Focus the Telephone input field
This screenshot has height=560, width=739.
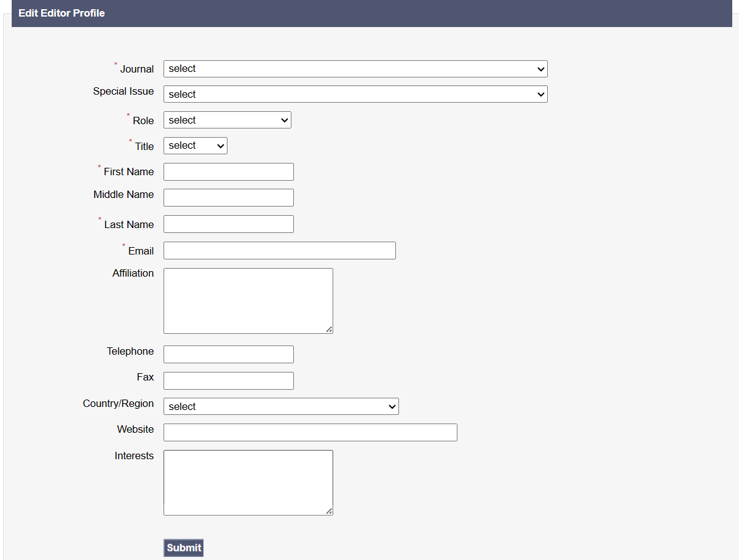tap(228, 355)
